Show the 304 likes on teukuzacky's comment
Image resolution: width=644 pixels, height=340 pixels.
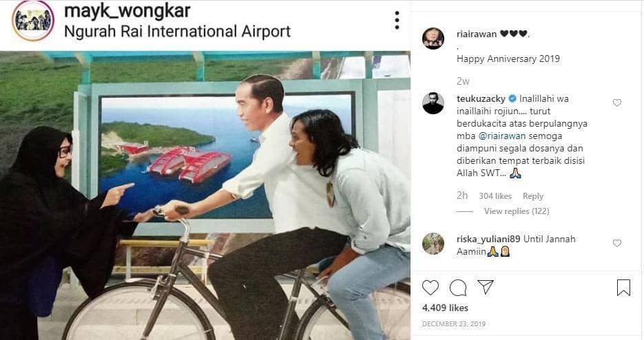pyautogui.click(x=495, y=196)
